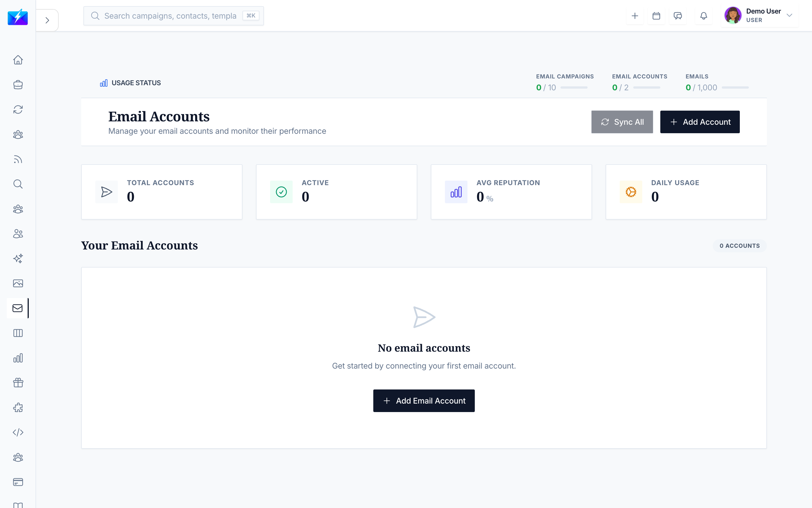
Task: Click the No email accounts message
Action: [424, 348]
